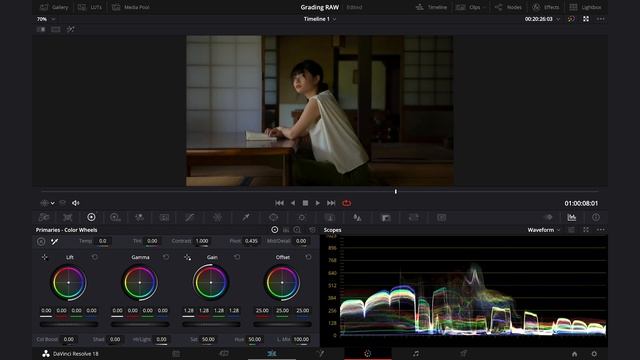Open the Motion Effects palette
The image size is (640, 360).
(x=164, y=218)
